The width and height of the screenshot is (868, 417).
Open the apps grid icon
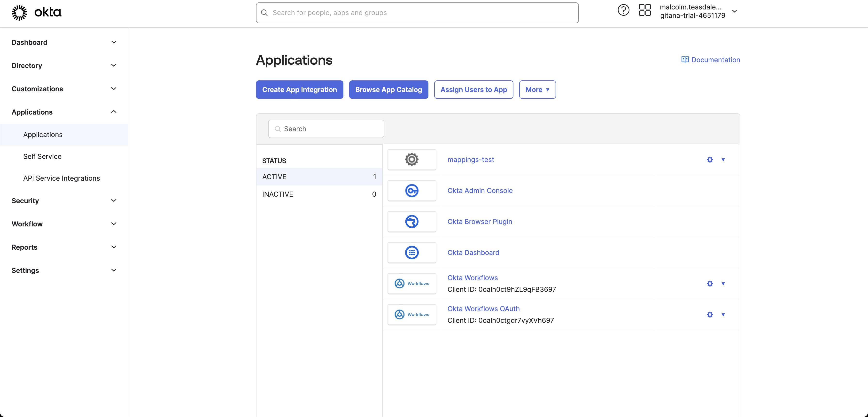(645, 10)
